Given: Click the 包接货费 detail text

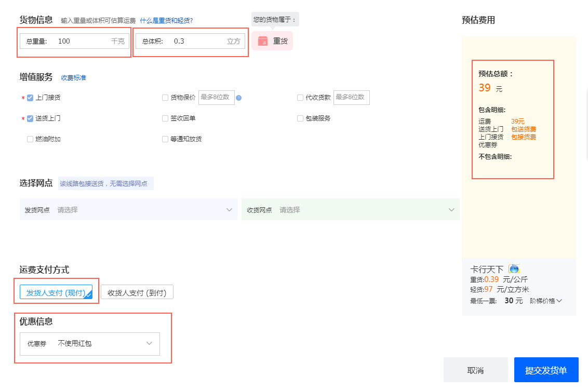Looking at the screenshot, I should (x=524, y=137).
